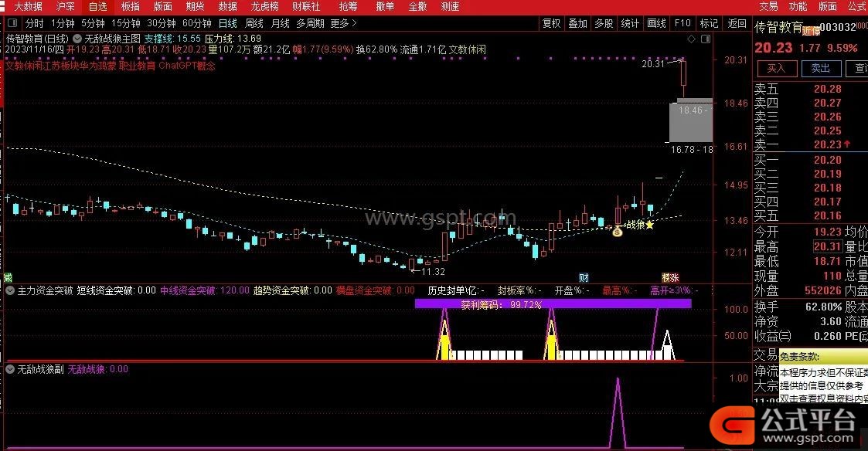Image resolution: width=868 pixels, height=451 pixels.
Task: Click the 支撑线 15.55 label
Action: 172,39
